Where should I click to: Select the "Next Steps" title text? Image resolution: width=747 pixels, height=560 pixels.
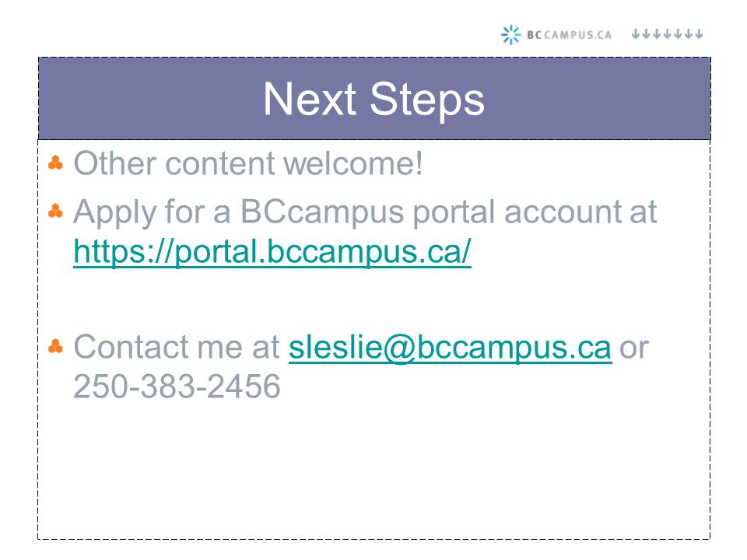coord(374,100)
